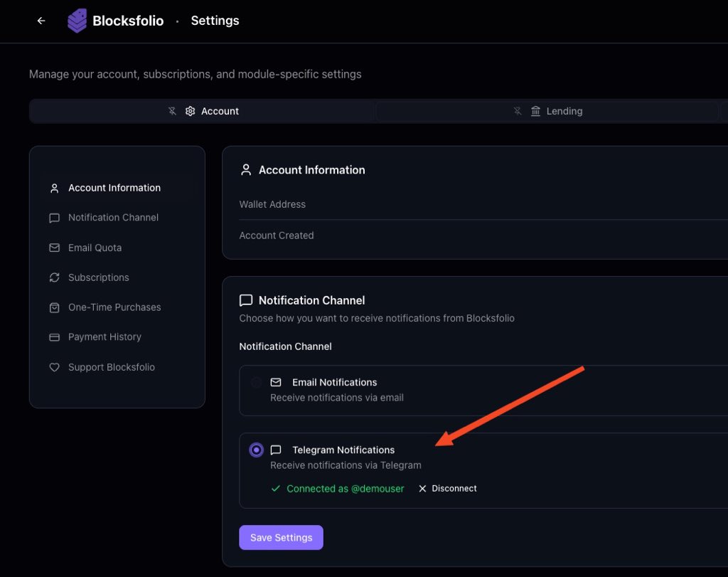Go back using the left arrow icon

[x=41, y=21]
